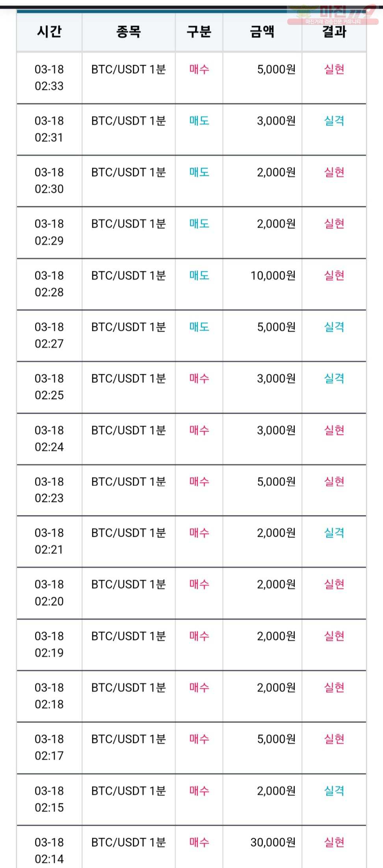Click 5,000원 amount in the 02:17 row
The height and width of the screenshot is (868, 383).
276,739
